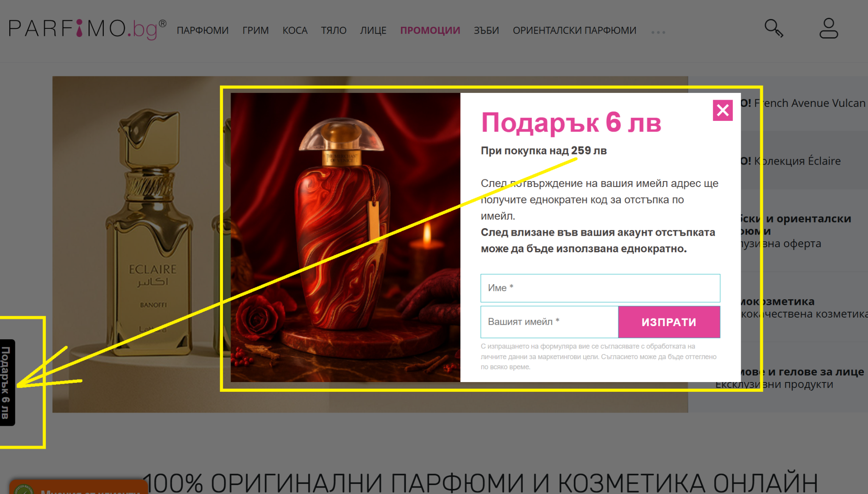The width and height of the screenshot is (868, 494).
Task: Click the customer reviews badge
Action: [78, 488]
